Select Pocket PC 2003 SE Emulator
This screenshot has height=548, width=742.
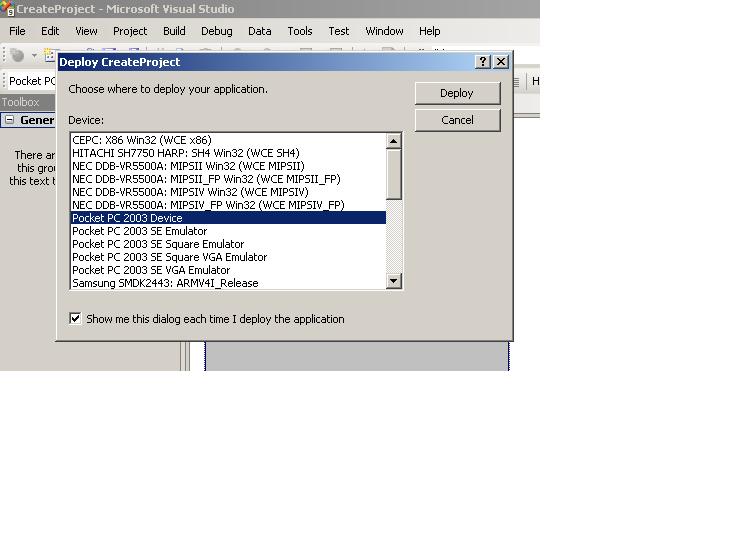228,231
